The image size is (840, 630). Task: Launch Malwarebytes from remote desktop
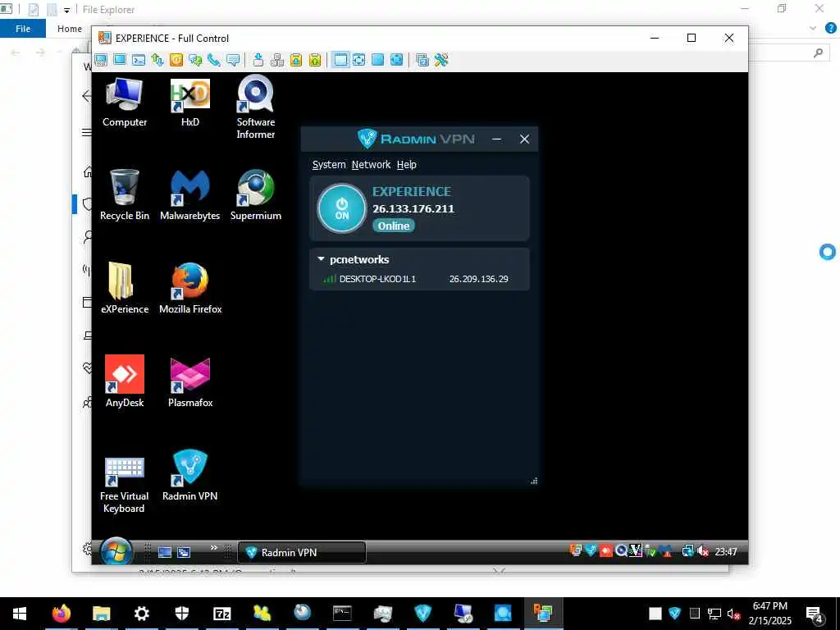click(x=190, y=195)
